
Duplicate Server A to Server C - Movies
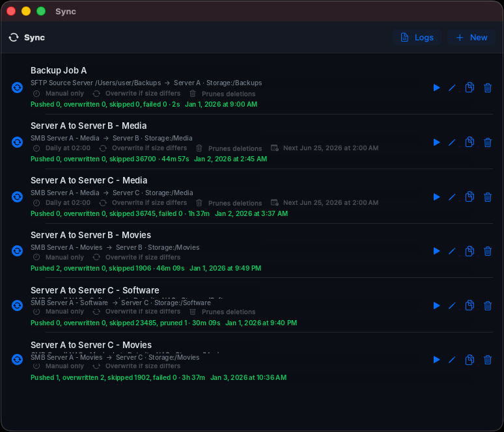(x=469, y=360)
